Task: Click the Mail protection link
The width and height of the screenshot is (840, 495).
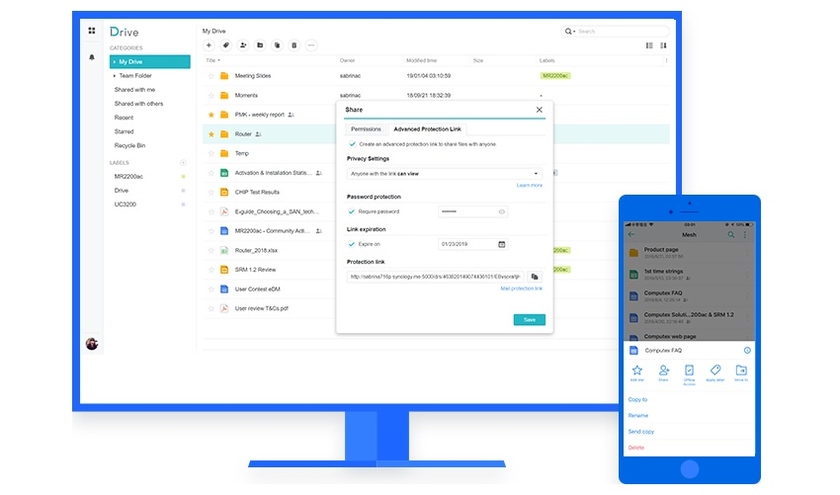Action: [521, 289]
